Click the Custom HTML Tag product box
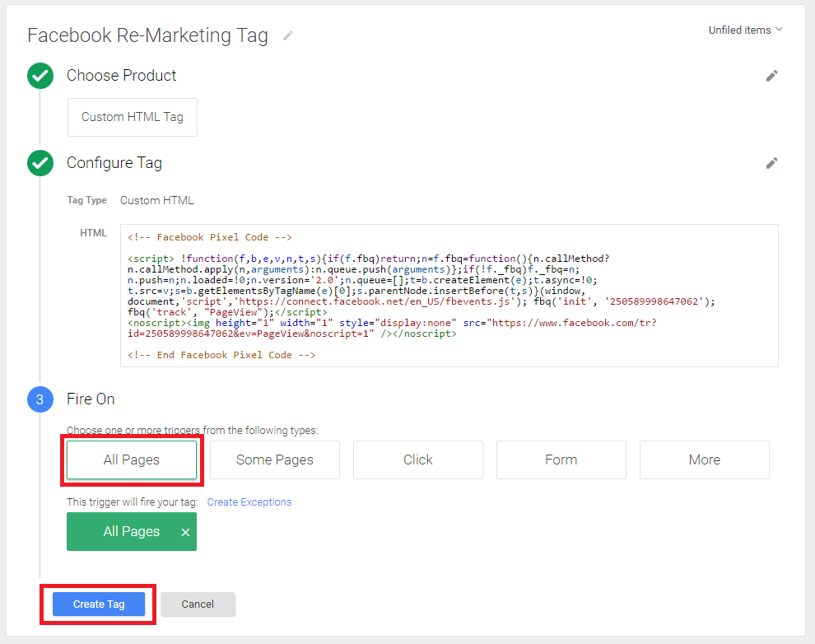 133,117
